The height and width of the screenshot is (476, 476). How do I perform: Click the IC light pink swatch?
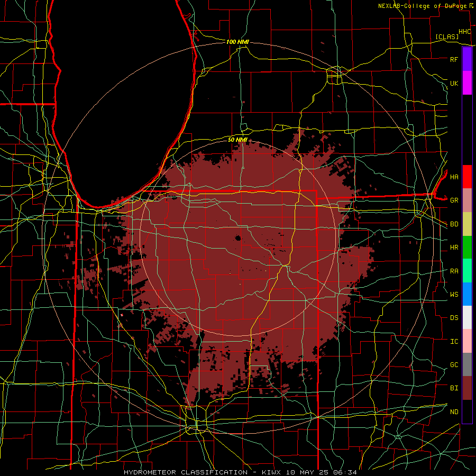coord(467,341)
